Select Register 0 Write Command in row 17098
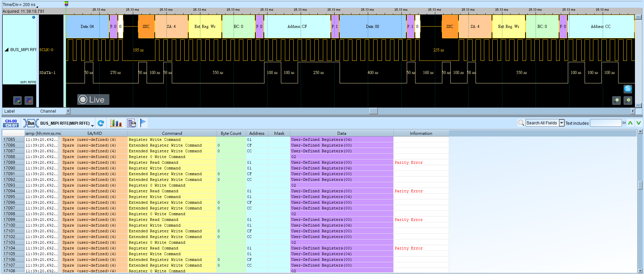 click(x=157, y=214)
